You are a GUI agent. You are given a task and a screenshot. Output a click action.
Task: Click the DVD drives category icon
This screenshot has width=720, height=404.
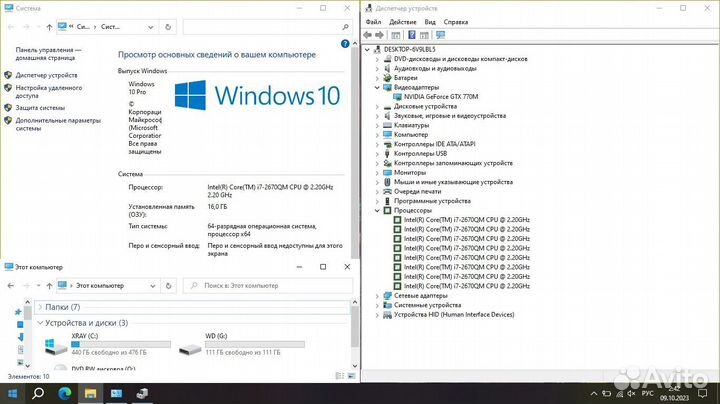[388, 59]
